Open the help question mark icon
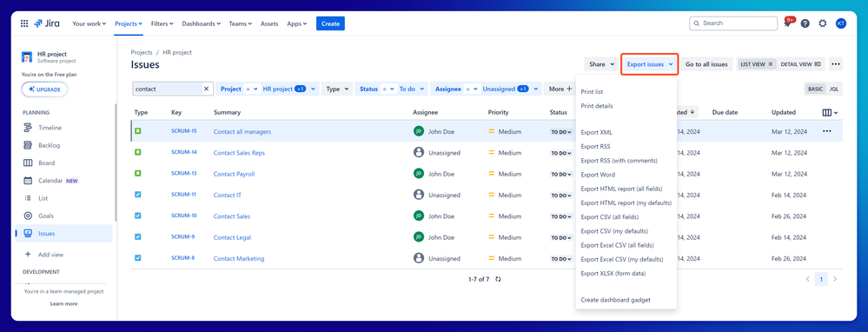This screenshot has width=868, height=332. (x=805, y=23)
